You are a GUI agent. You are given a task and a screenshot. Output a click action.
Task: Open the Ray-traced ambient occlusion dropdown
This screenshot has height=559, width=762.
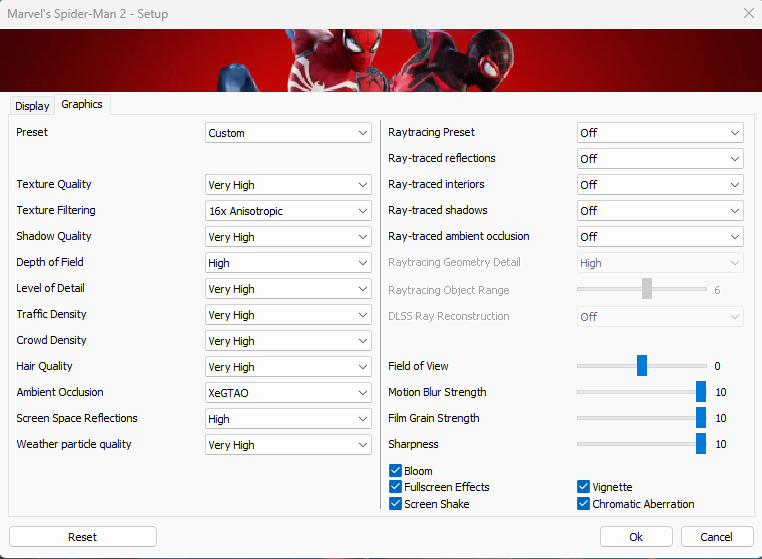(660, 237)
